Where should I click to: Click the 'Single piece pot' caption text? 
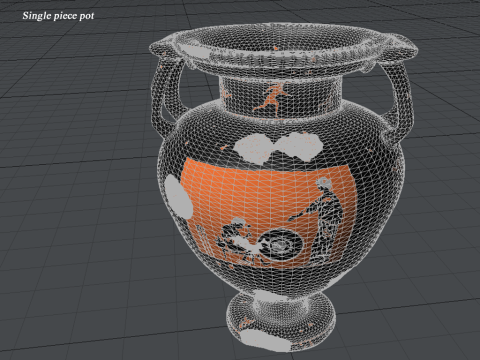(x=58, y=16)
